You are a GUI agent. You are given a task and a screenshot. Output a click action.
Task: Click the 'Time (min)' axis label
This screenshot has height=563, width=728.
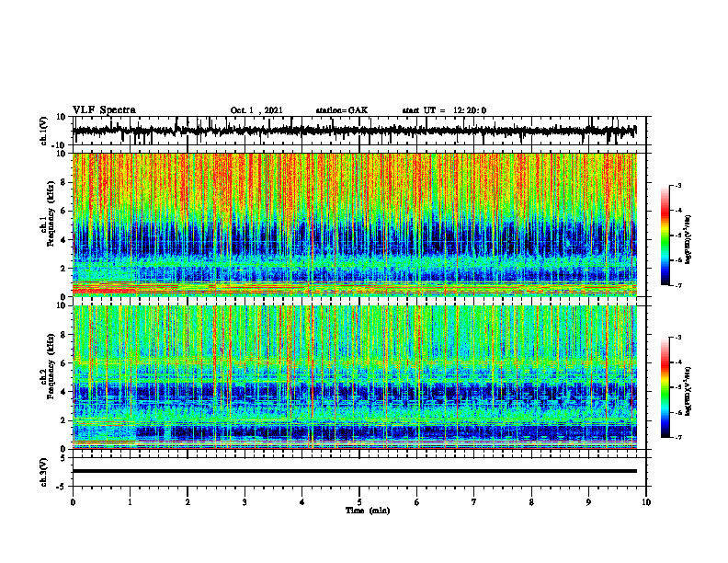click(x=368, y=511)
